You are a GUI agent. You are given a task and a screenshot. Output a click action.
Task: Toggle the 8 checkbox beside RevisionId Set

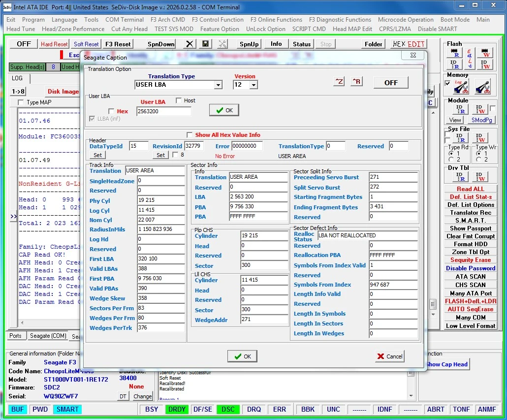click(175, 155)
